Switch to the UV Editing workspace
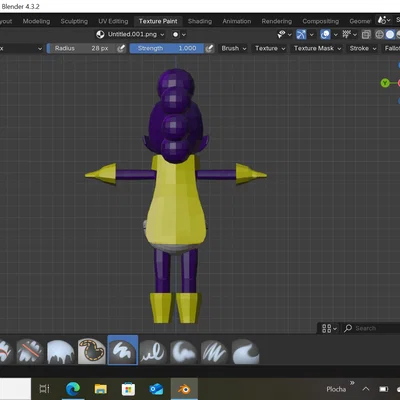 point(113,21)
